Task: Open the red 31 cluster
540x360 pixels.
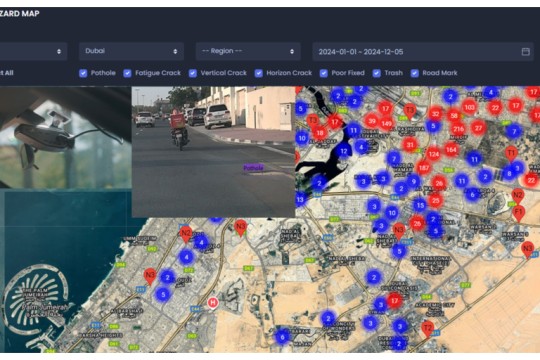Action: (410, 144)
